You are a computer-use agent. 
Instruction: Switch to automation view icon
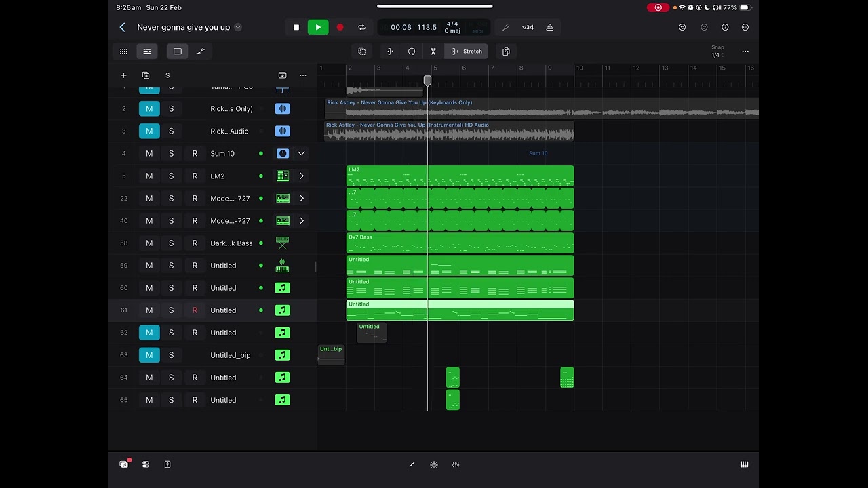pos(201,52)
